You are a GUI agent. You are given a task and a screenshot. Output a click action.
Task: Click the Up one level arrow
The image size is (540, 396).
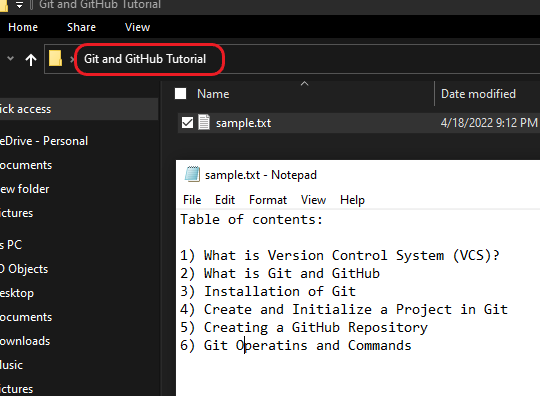point(31,60)
